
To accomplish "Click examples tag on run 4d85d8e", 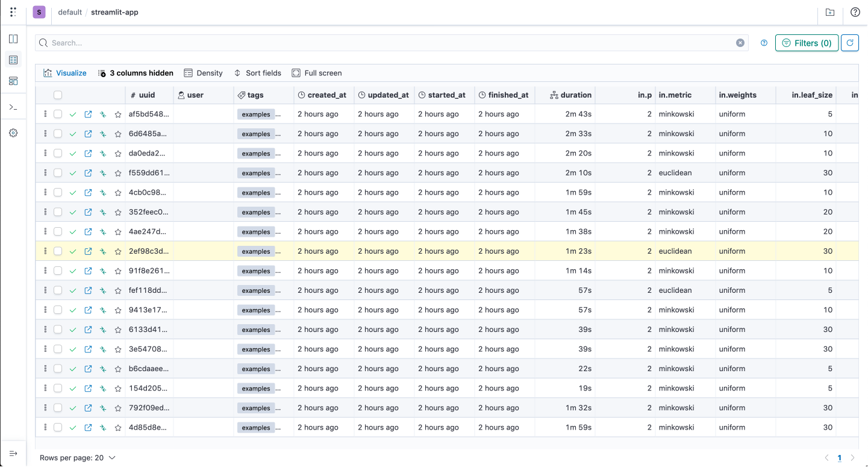I will pos(256,428).
